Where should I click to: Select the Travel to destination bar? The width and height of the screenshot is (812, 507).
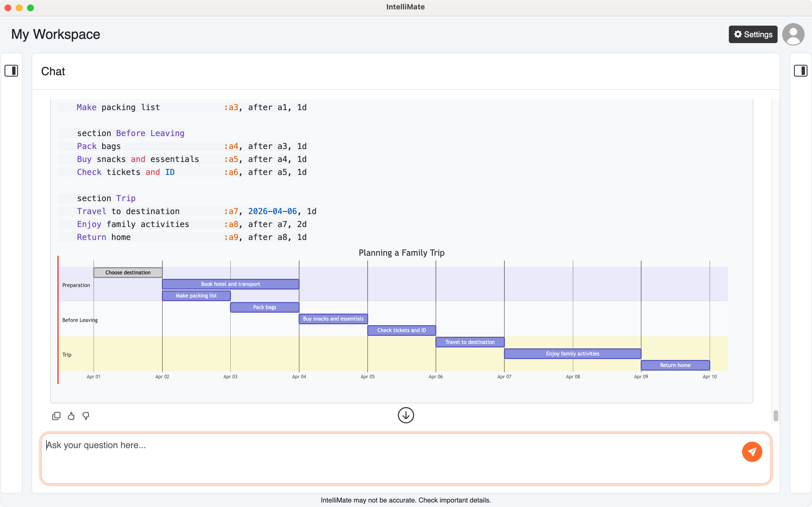click(469, 342)
